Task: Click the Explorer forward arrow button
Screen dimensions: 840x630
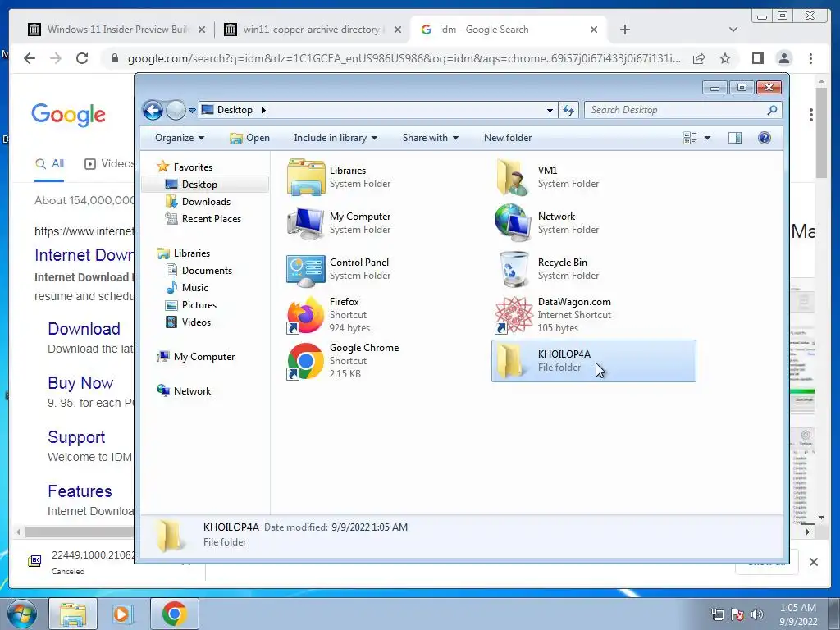Action: [176, 111]
